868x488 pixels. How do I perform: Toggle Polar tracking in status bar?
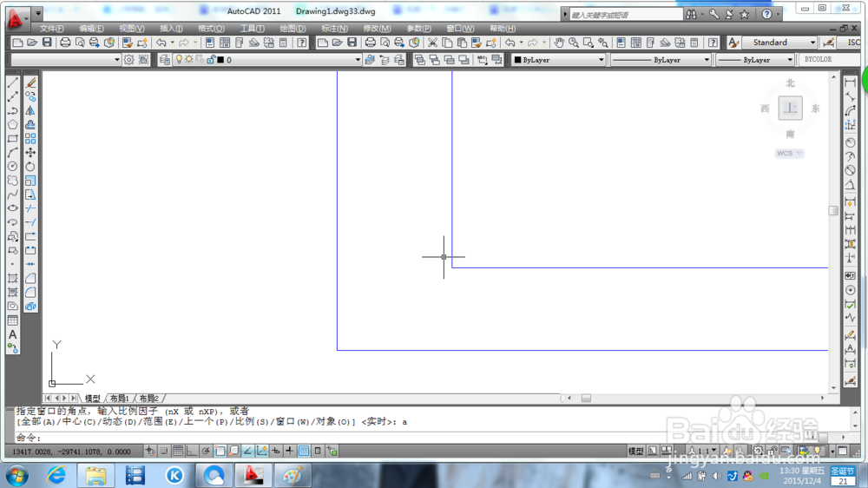206,451
